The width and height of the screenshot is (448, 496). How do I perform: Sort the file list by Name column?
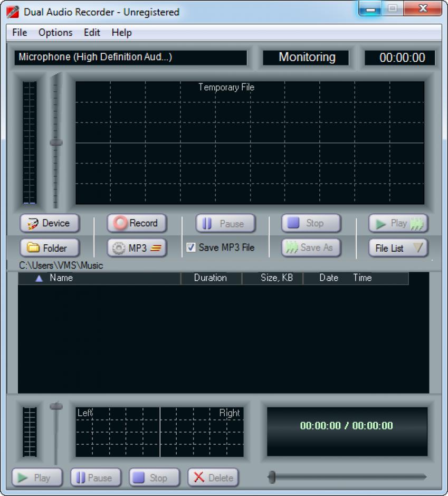(x=61, y=278)
